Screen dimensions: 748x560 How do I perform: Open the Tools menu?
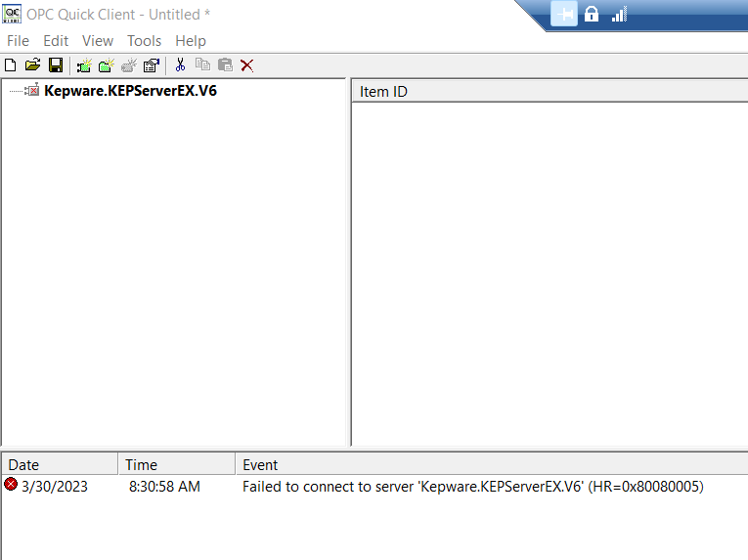click(x=144, y=41)
